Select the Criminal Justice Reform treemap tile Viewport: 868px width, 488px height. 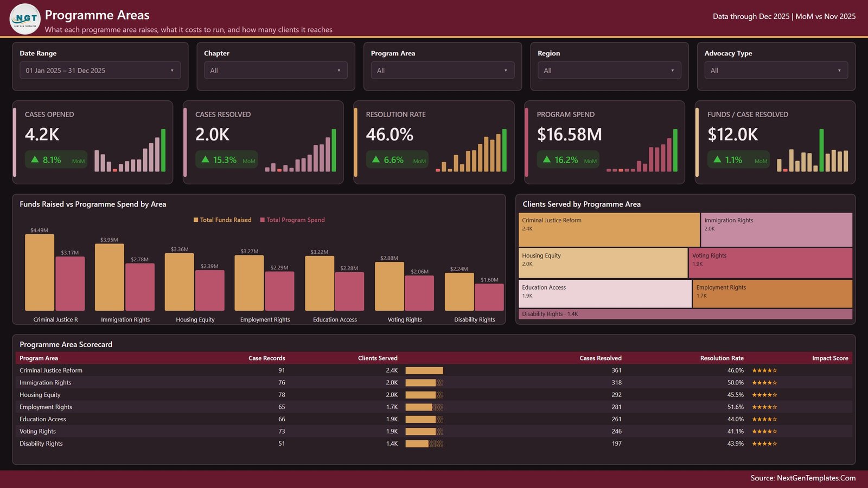tap(609, 230)
